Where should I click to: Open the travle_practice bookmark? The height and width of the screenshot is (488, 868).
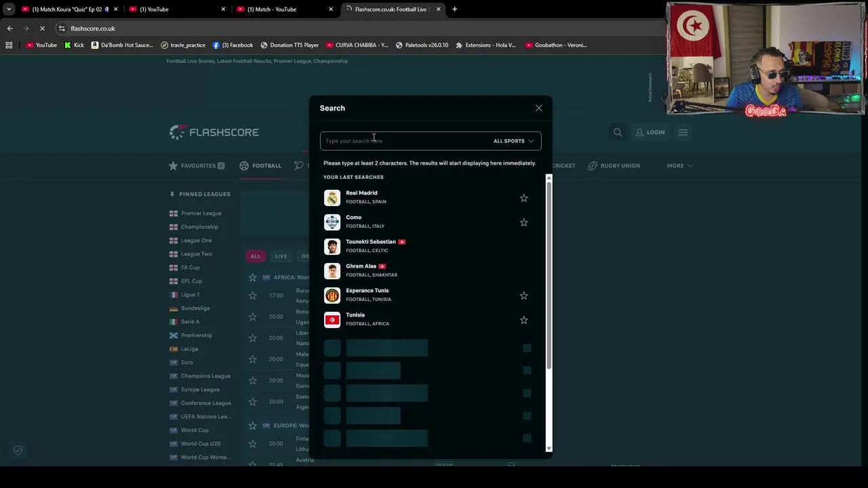click(183, 45)
